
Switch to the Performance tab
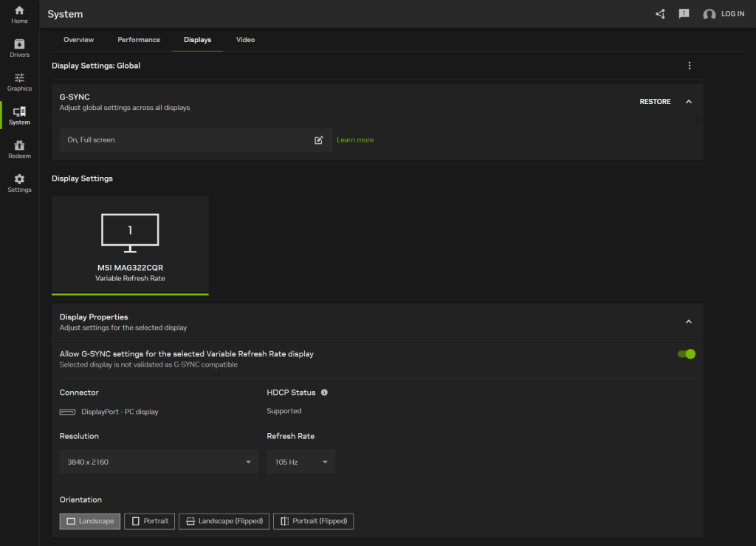pos(139,40)
